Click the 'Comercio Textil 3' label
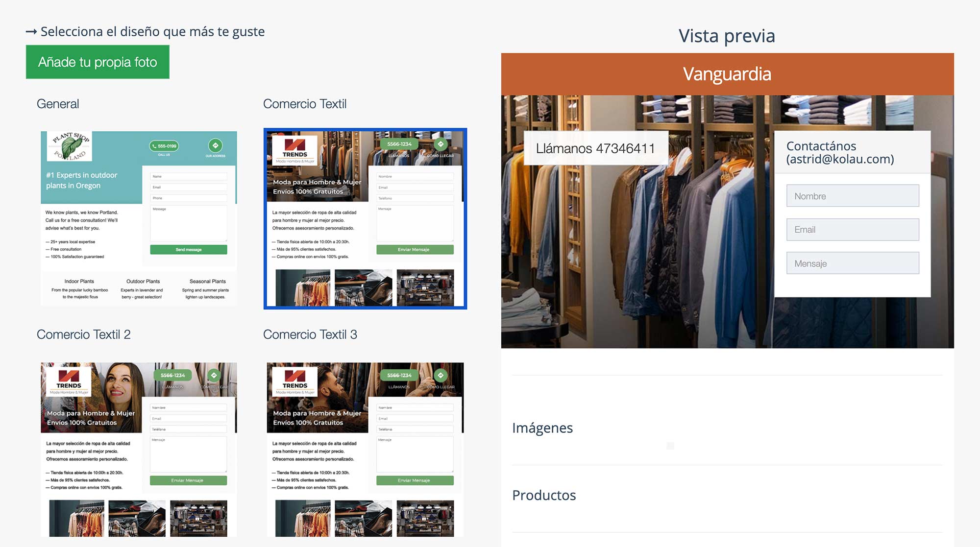 pyautogui.click(x=310, y=334)
